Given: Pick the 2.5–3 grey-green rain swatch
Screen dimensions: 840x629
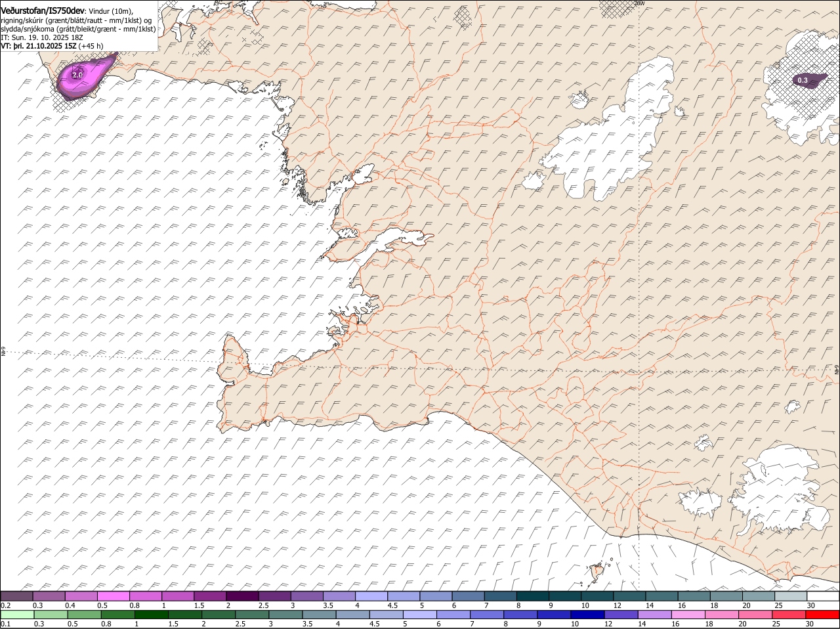Looking at the screenshot, I should coord(252,615).
